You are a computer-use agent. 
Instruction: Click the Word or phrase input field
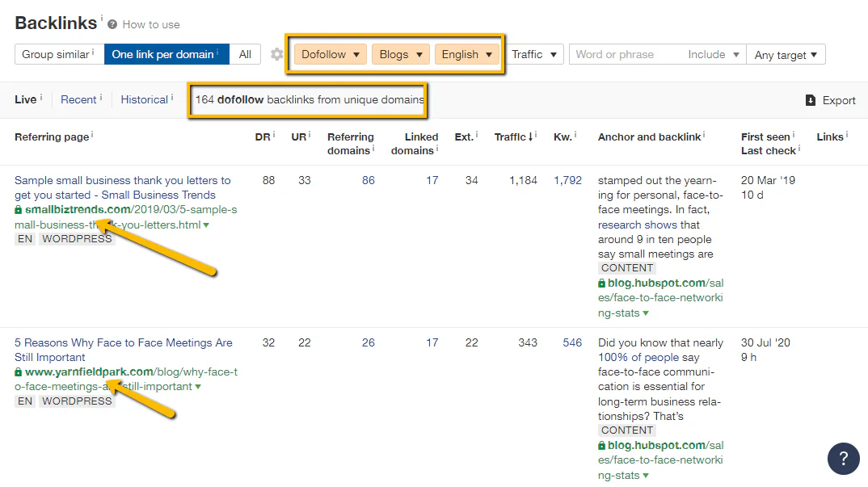pos(626,54)
